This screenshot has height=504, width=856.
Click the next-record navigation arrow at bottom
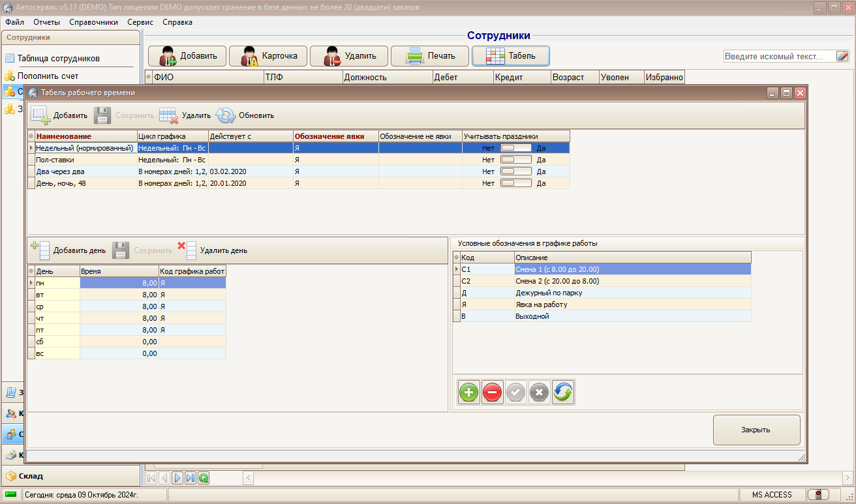pyautogui.click(x=177, y=478)
